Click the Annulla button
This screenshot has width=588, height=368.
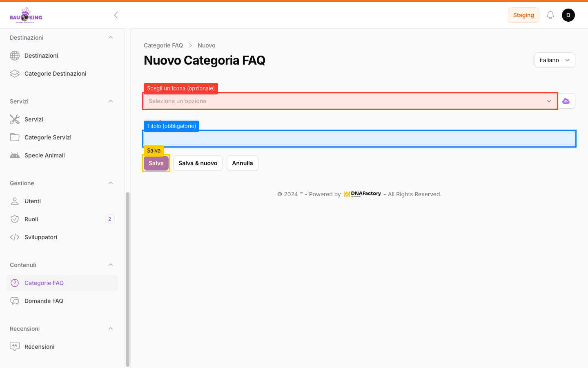[x=242, y=163]
